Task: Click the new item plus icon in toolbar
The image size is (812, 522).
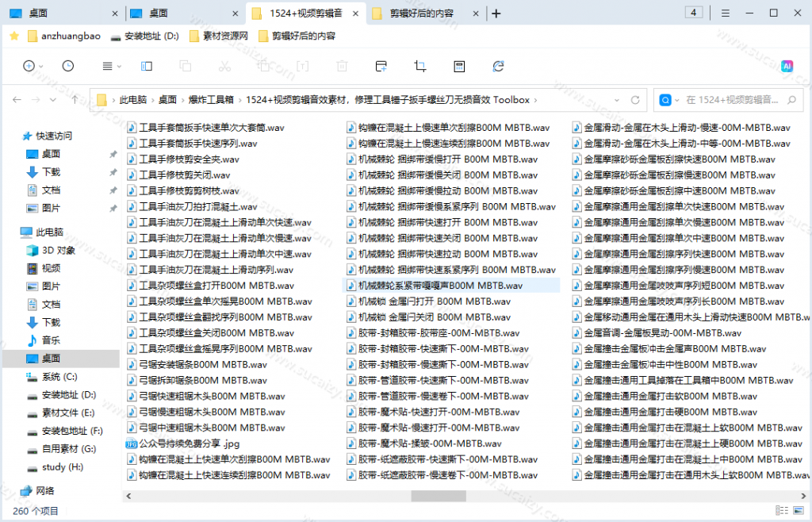Action: (29, 66)
